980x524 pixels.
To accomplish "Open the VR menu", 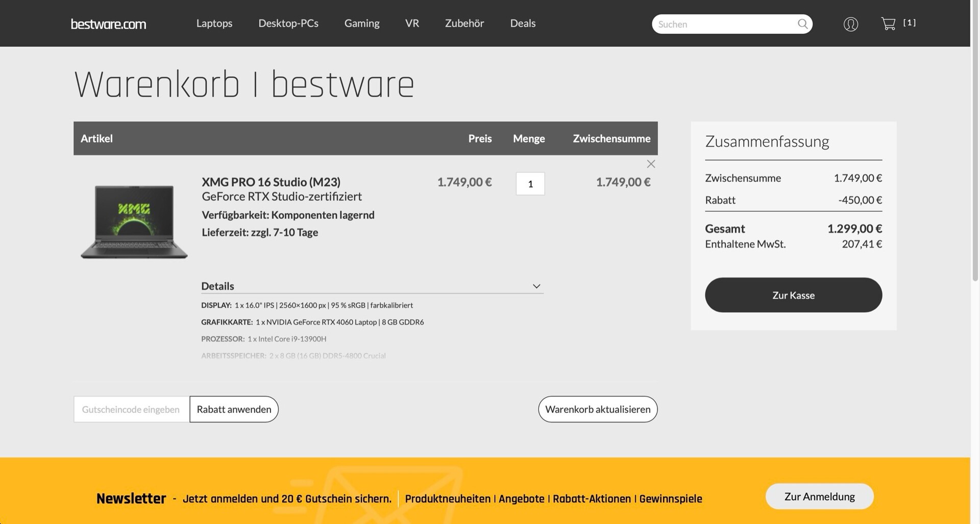I will coord(412,23).
